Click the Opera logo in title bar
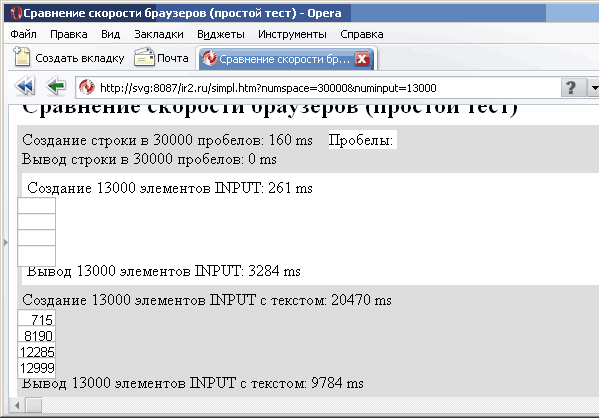Viewport: 599px width, 418px height. coord(16,13)
